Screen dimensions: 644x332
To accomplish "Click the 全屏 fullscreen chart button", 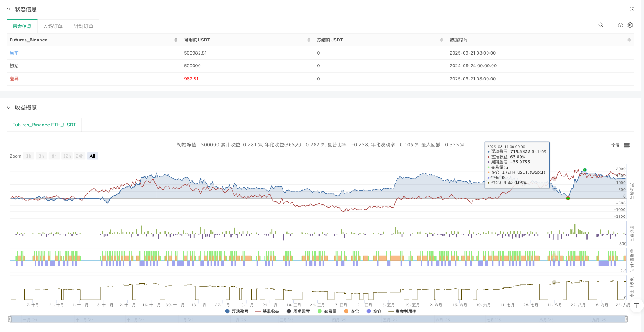I will pyautogui.click(x=615, y=145).
